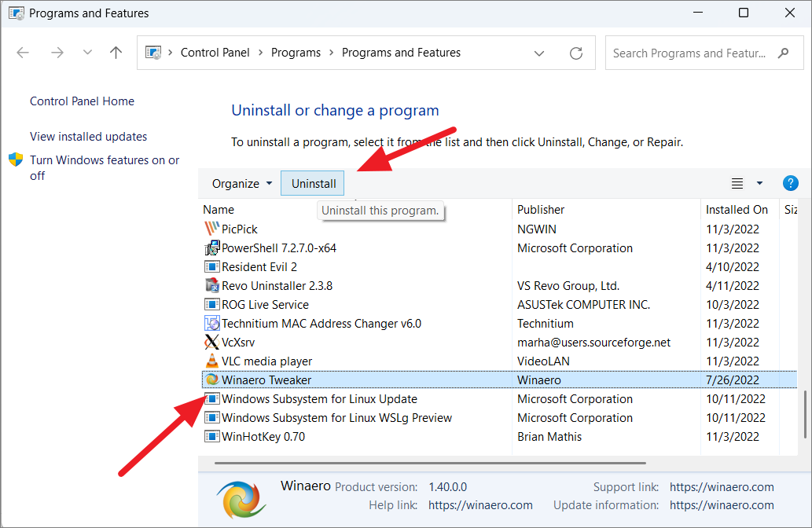Open Turn Windows features on or off
The width and height of the screenshot is (812, 528).
point(105,167)
